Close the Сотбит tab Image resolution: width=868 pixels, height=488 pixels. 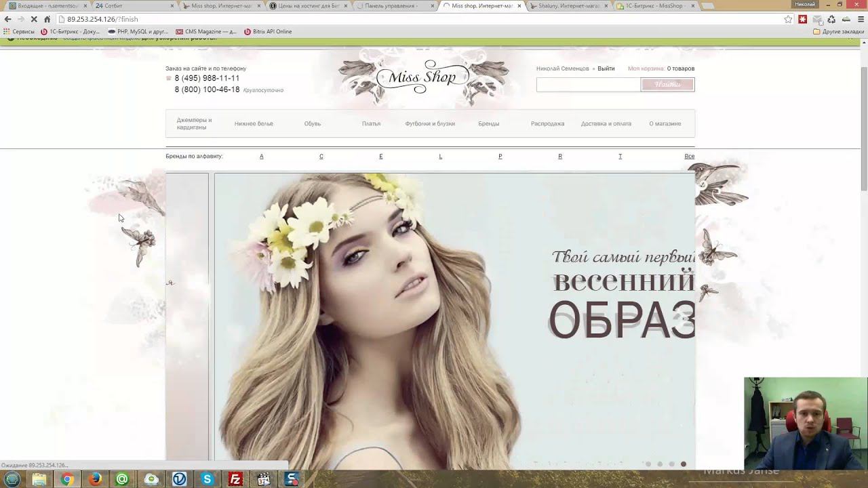171,5
